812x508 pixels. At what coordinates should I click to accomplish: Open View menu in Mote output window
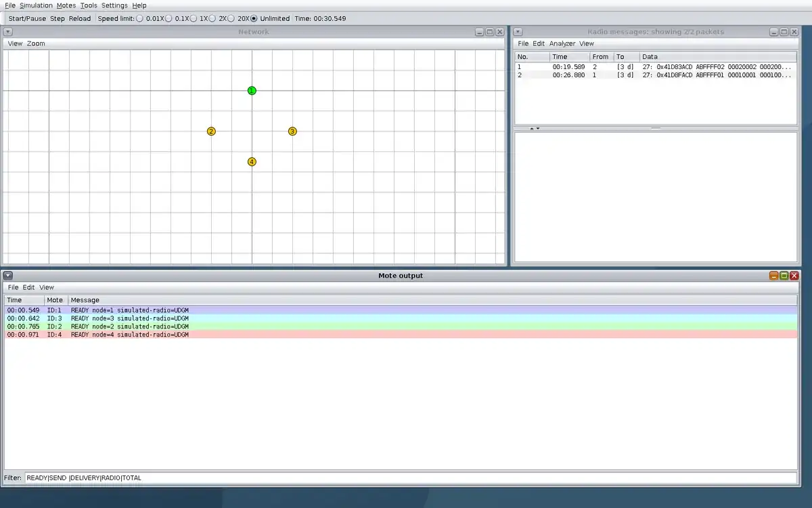47,287
